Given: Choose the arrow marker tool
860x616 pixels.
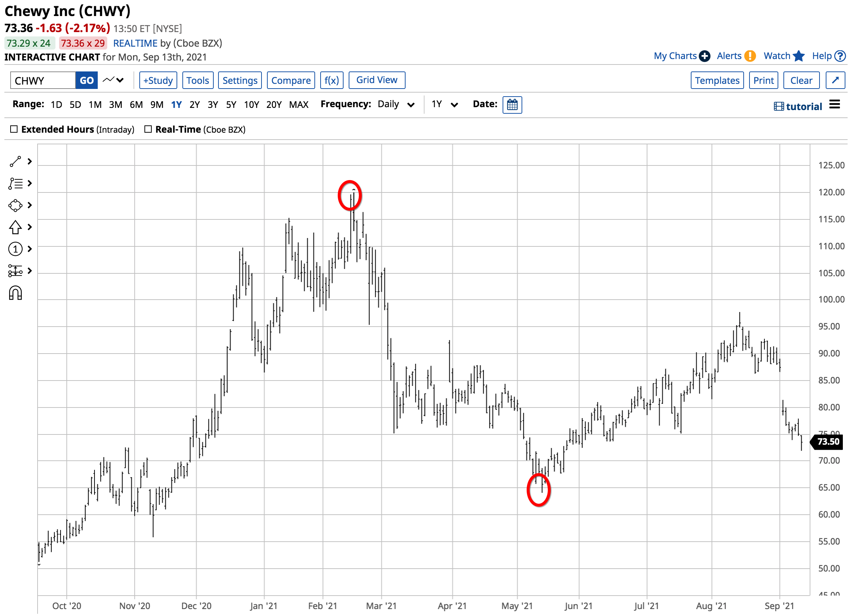Looking at the screenshot, I should [15, 227].
